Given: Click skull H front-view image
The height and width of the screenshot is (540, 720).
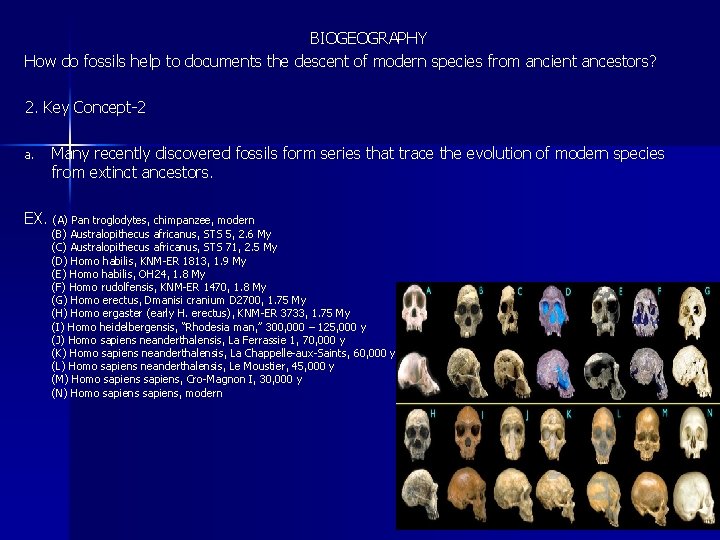Looking at the screenshot, I should (x=417, y=434).
